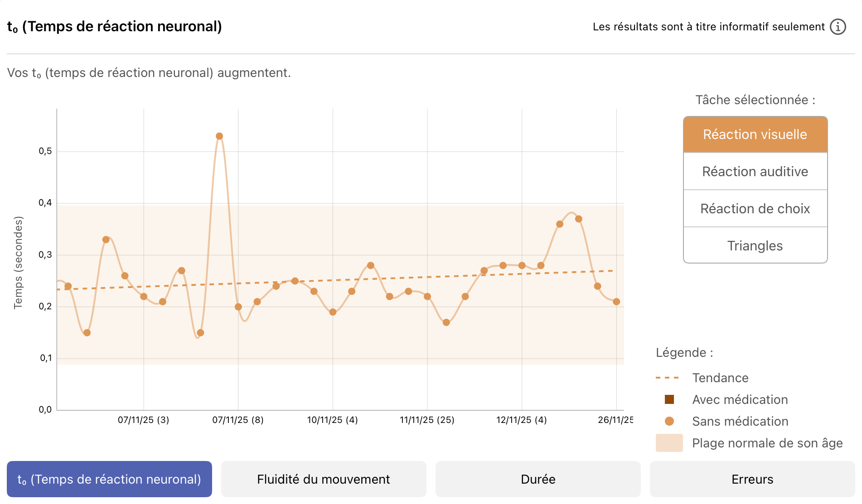Screen dimensions: 862x504
Task: Click the Avec médication square legend marker
Action: [669, 399]
